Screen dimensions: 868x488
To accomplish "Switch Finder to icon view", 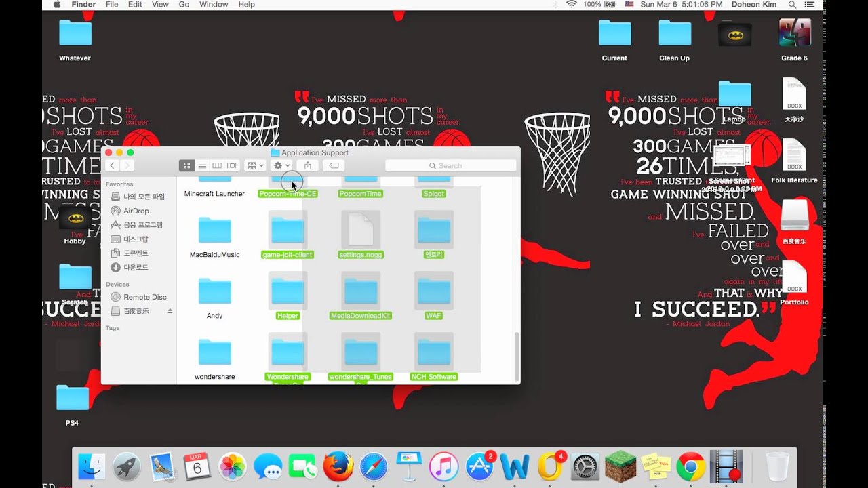I will (187, 165).
